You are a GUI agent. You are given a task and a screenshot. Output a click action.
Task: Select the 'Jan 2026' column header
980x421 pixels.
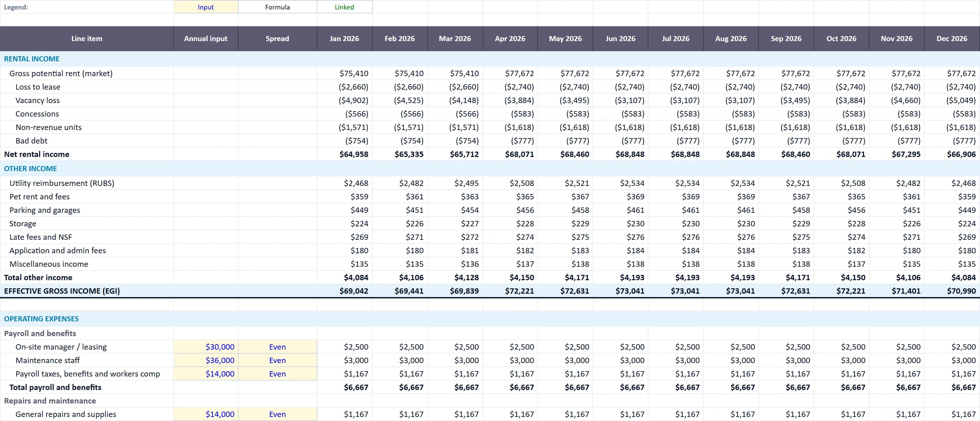(344, 38)
